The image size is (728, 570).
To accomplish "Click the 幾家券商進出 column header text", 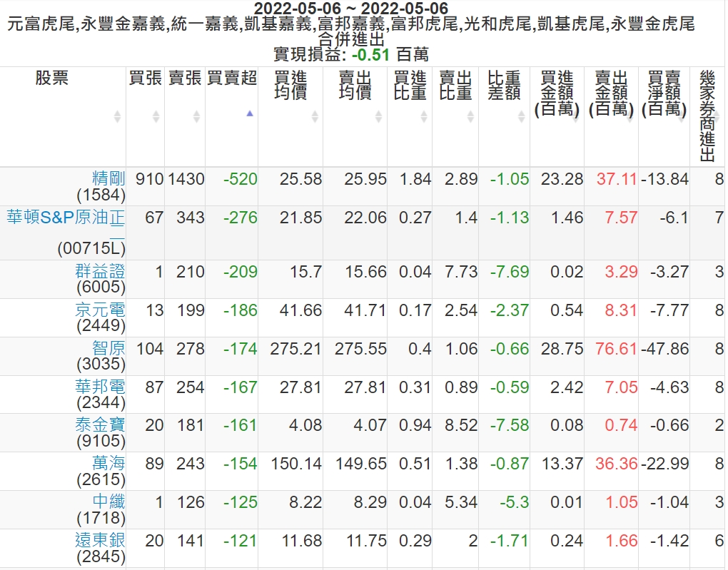I will pyautogui.click(x=707, y=116).
